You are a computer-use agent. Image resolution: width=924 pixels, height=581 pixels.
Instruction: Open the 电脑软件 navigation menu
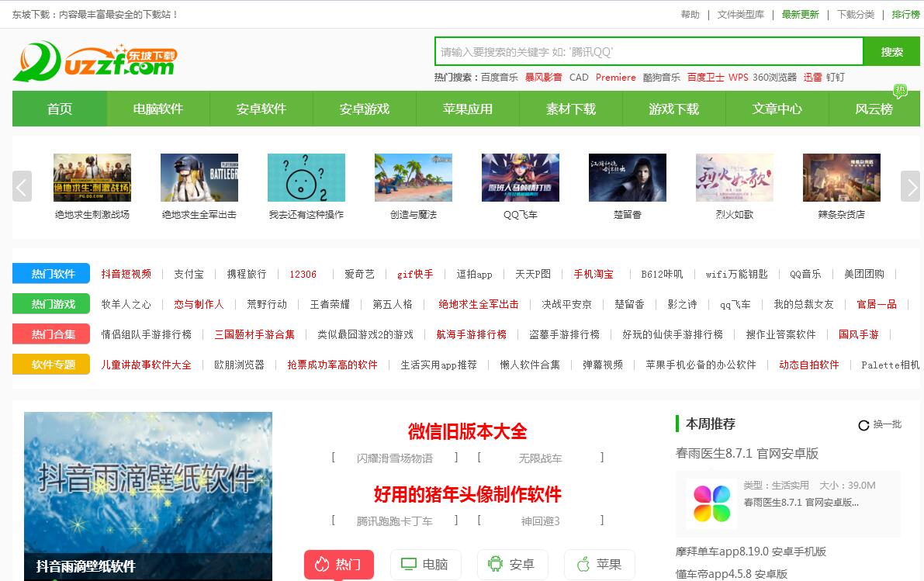click(x=158, y=109)
